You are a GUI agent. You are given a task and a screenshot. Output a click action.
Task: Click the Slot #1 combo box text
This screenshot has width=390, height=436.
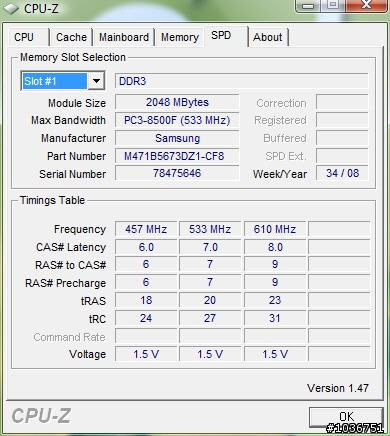pos(54,81)
